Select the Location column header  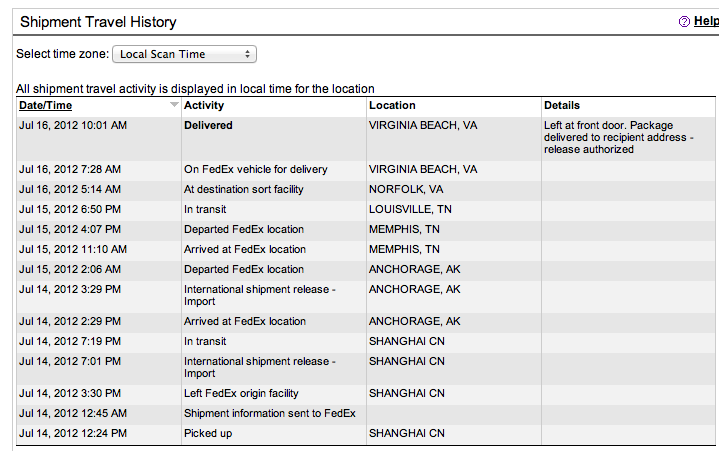[392, 105]
